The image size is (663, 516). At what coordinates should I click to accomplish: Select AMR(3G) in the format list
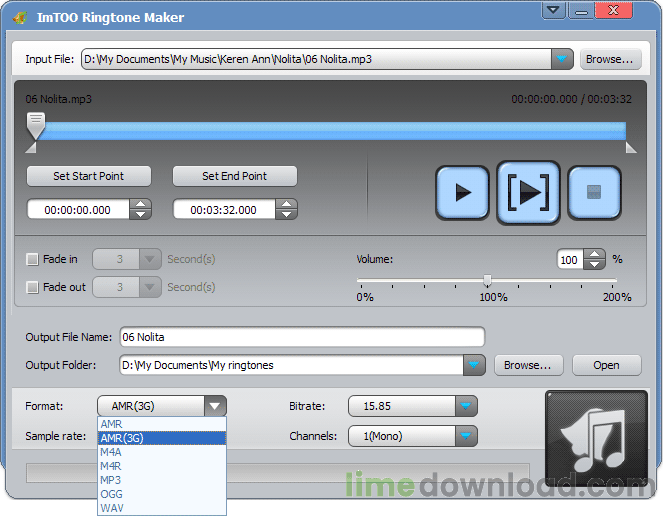(x=162, y=438)
